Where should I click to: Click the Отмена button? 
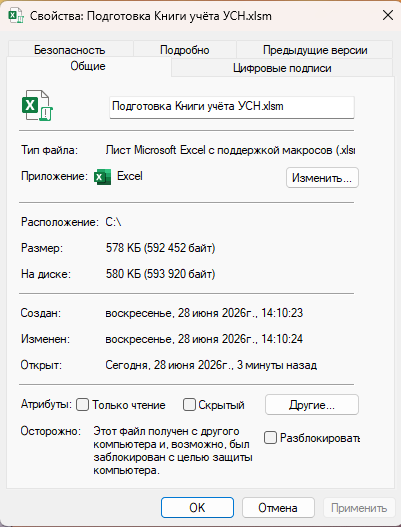[278, 508]
